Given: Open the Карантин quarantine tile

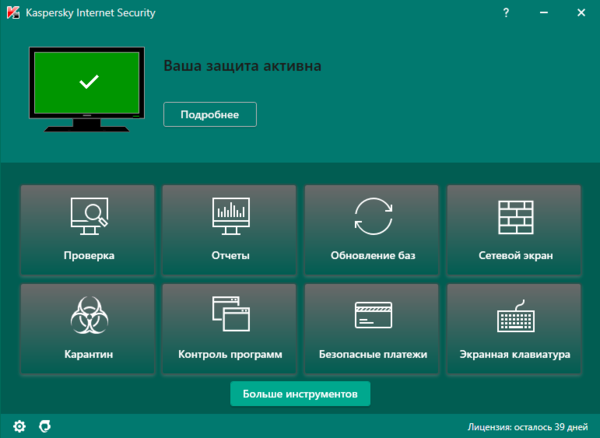Looking at the screenshot, I should [x=88, y=329].
